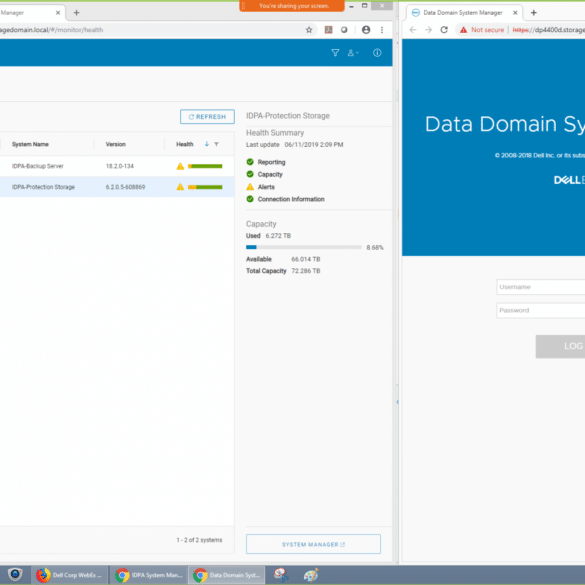The width and height of the screenshot is (585, 585).
Task: Click the Health column filter icon
Action: 216,144
